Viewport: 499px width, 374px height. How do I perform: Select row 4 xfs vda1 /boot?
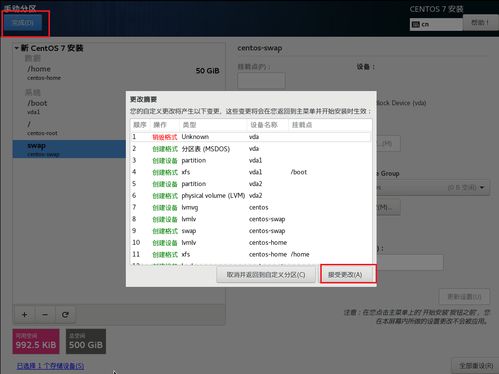(x=251, y=172)
